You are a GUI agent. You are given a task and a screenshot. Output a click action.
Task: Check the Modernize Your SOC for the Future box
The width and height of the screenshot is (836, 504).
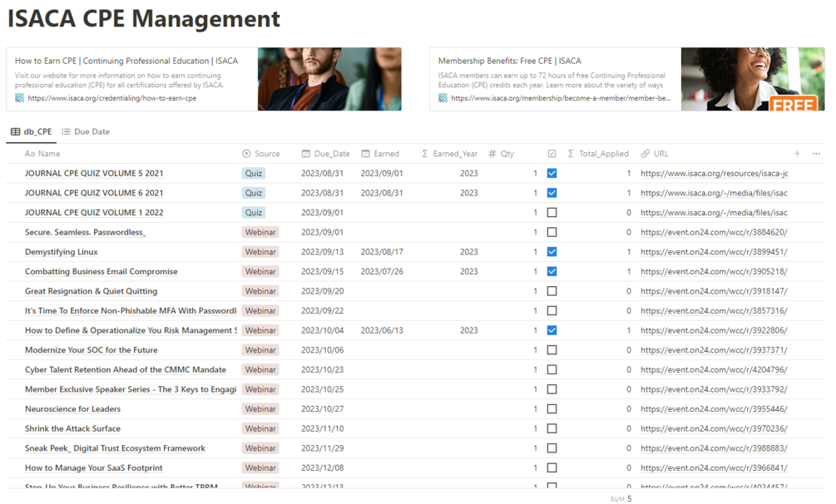[552, 350]
